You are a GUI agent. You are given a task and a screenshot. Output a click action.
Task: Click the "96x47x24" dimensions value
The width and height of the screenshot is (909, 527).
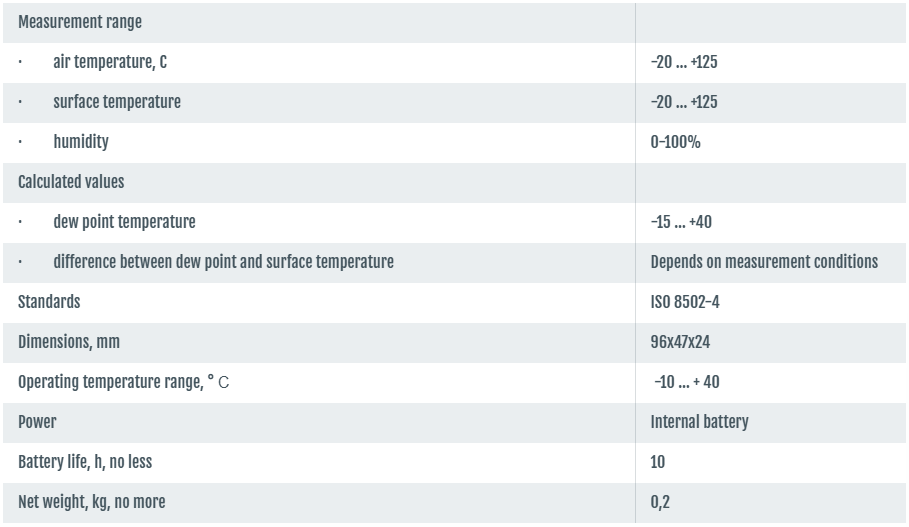pyautogui.click(x=680, y=342)
